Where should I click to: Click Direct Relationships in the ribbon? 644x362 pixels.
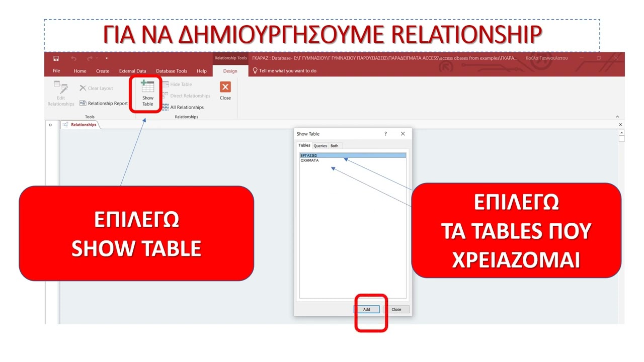tap(186, 96)
